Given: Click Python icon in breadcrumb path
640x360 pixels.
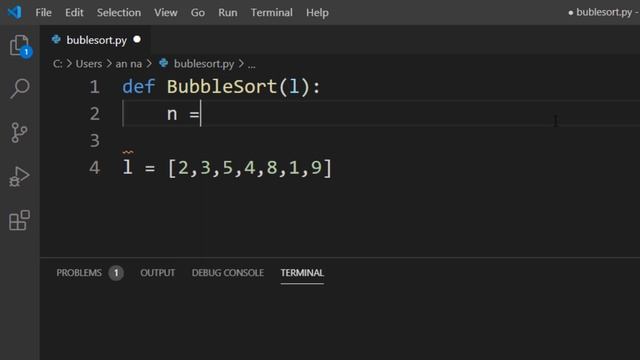Looking at the screenshot, I should (x=164, y=63).
